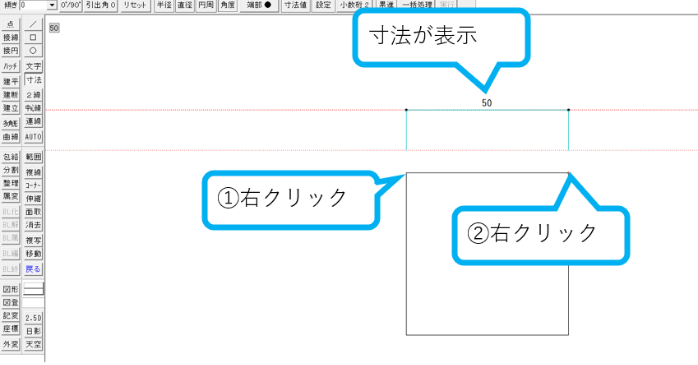Image resolution: width=698 pixels, height=365 pixels.
Task: Click the 引出角 0 button
Action: [x=101, y=5]
